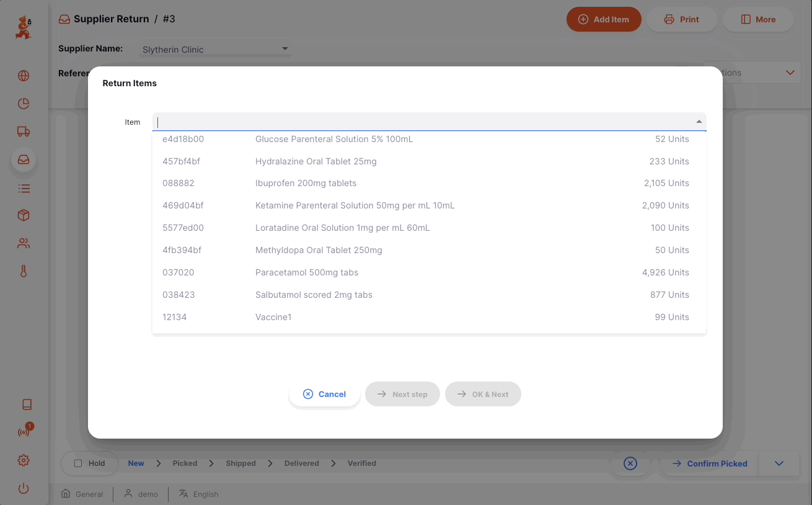812x505 pixels.
Task: Click the sync status icon with badge
Action: [24, 432]
